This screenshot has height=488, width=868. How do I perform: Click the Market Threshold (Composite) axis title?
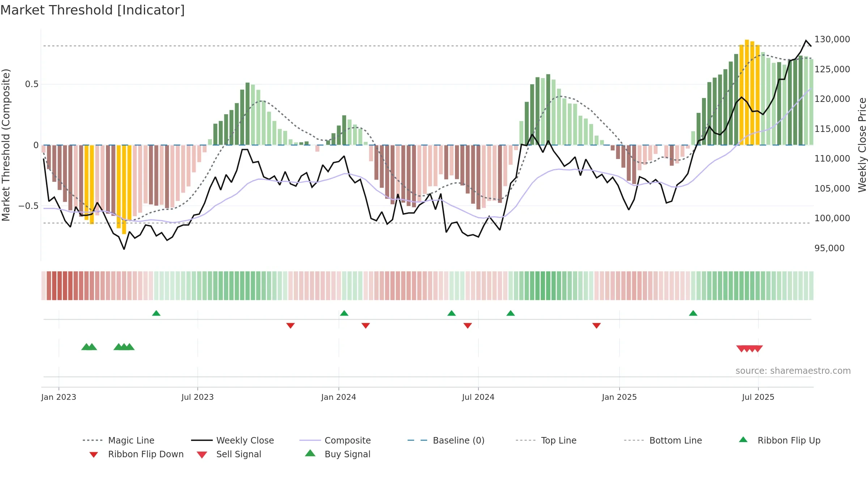[x=6, y=145]
